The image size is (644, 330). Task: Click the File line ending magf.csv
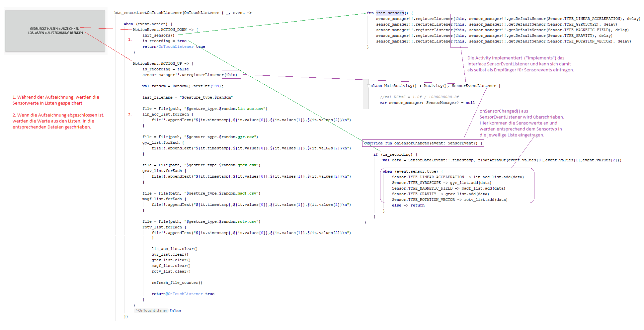tap(201, 194)
